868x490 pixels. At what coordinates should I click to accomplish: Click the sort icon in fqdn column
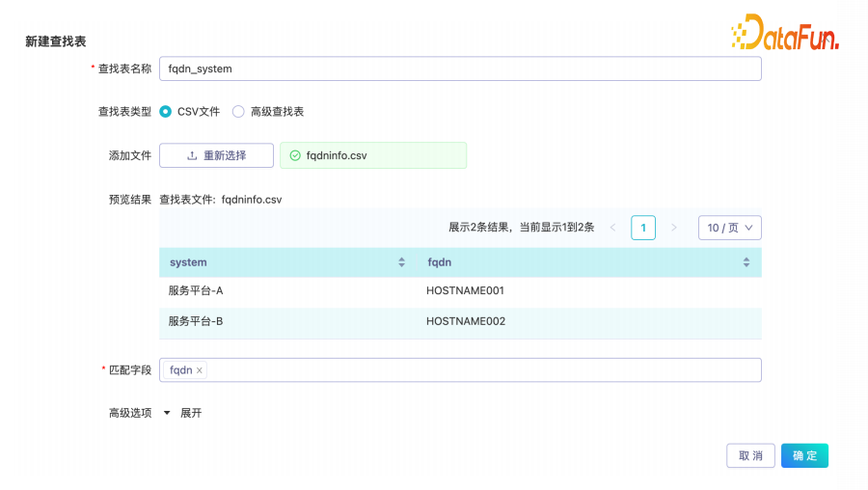tap(746, 262)
